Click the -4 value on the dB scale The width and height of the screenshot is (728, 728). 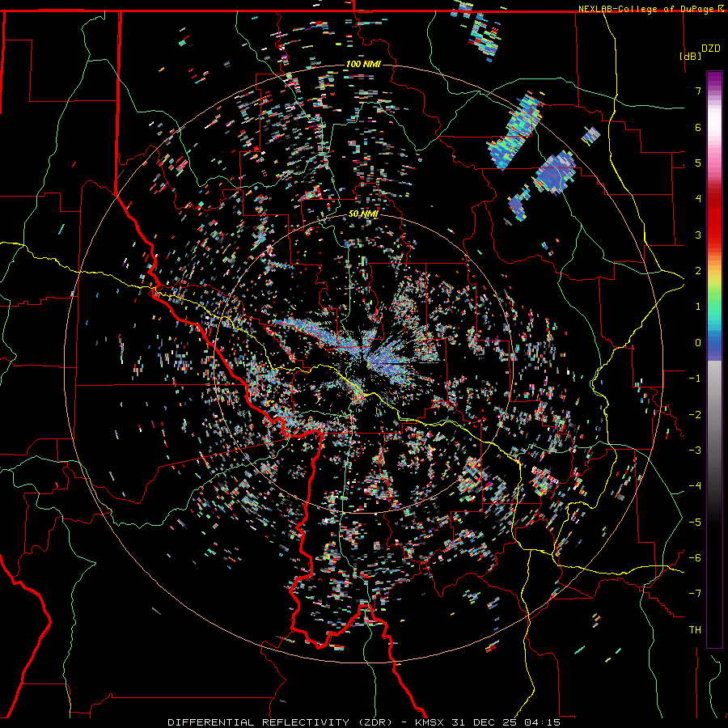coord(695,486)
